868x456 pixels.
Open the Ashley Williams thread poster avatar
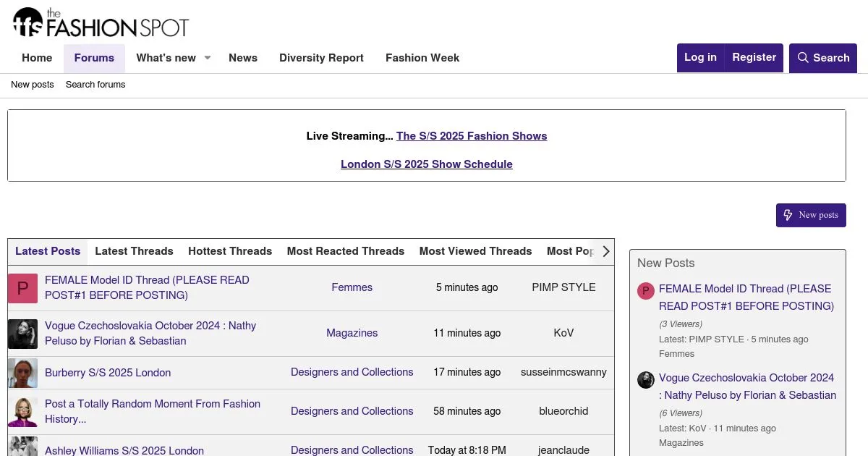[x=22, y=446]
